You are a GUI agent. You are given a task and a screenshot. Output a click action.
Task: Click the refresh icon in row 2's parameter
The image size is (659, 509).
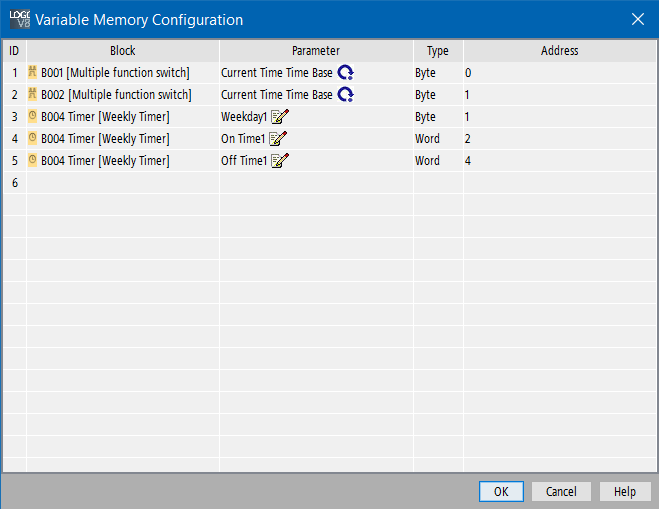[346, 95]
